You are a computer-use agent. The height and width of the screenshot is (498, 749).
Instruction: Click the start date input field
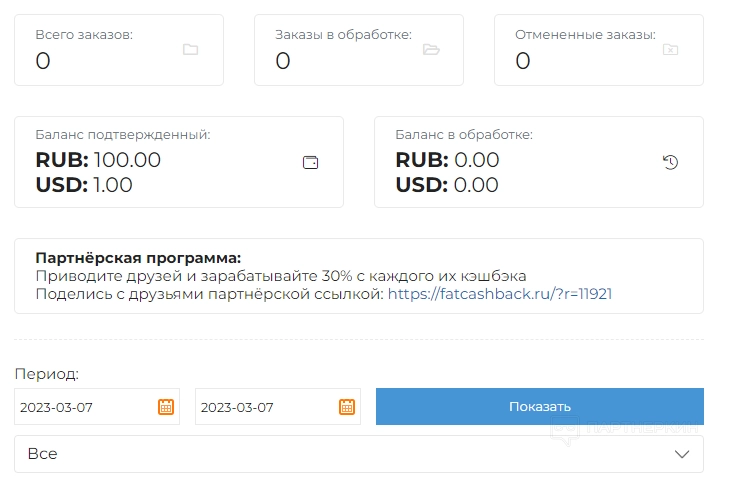click(85, 407)
